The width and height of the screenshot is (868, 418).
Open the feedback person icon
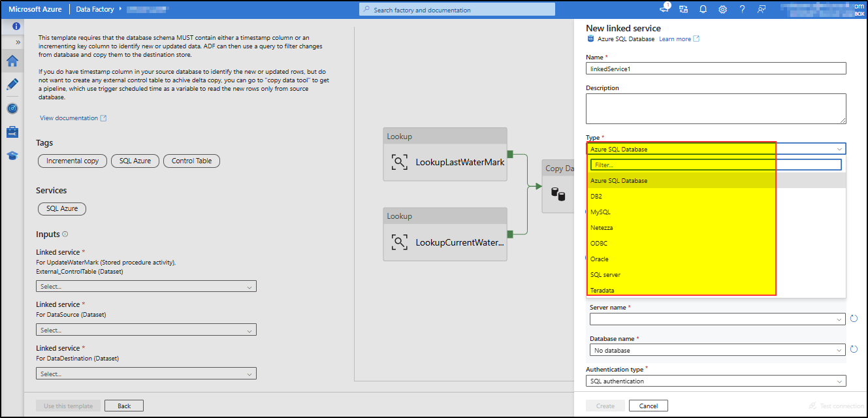click(x=762, y=9)
